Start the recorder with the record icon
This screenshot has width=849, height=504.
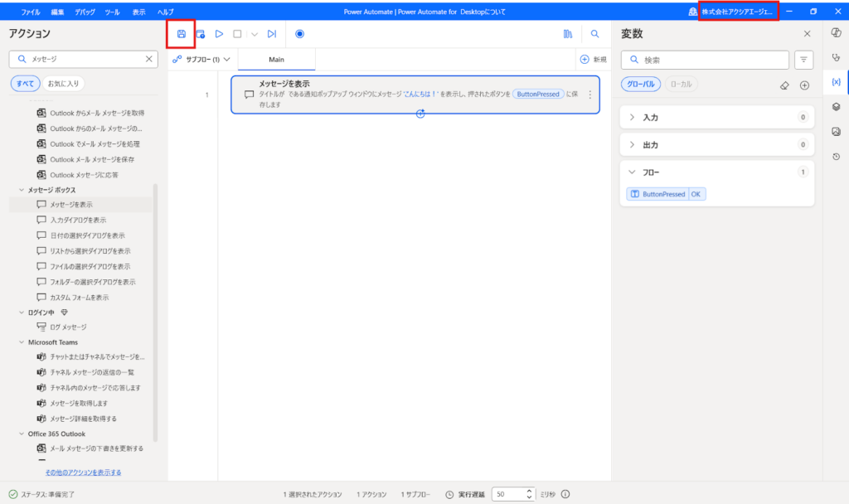click(299, 34)
